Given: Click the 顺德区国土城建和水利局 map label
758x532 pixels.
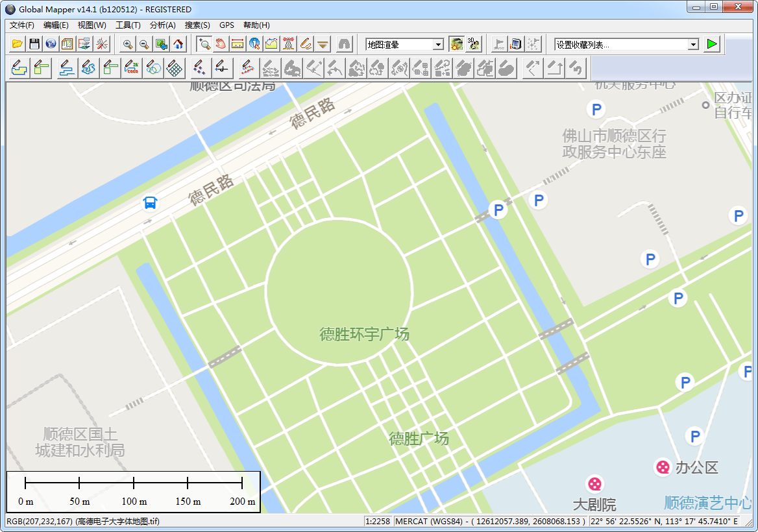Looking at the screenshot, I should (80, 442).
